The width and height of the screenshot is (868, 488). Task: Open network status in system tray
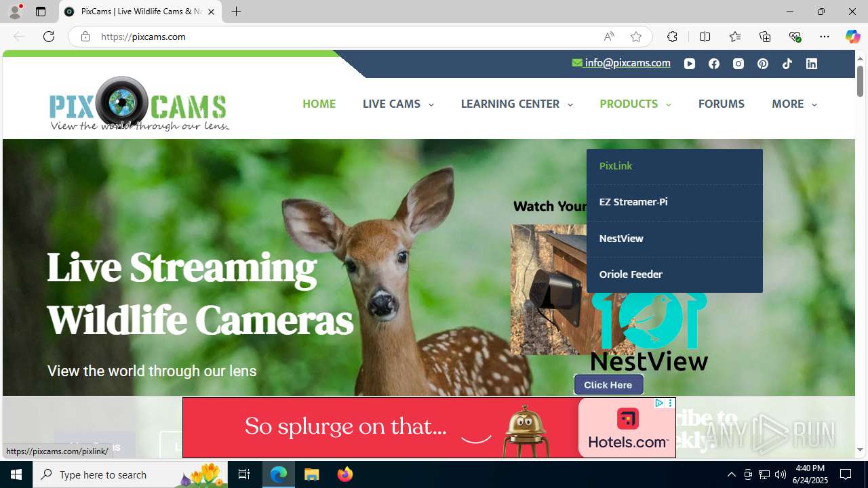click(764, 474)
